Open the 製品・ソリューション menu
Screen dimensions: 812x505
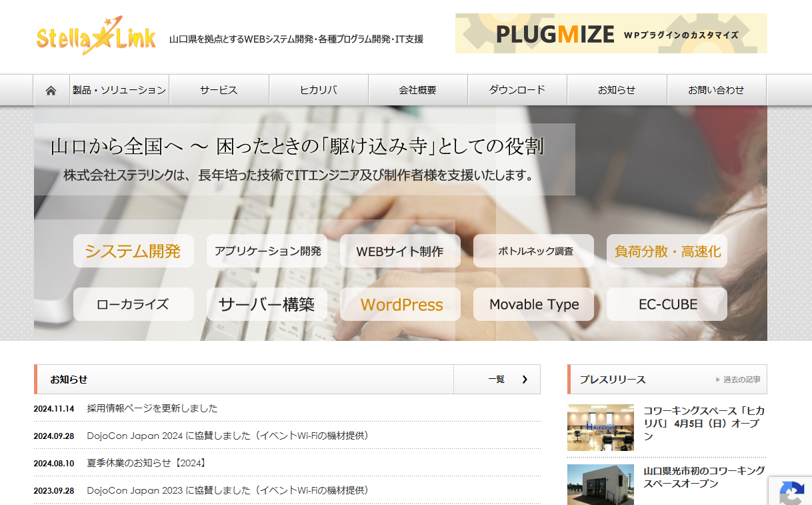119,90
